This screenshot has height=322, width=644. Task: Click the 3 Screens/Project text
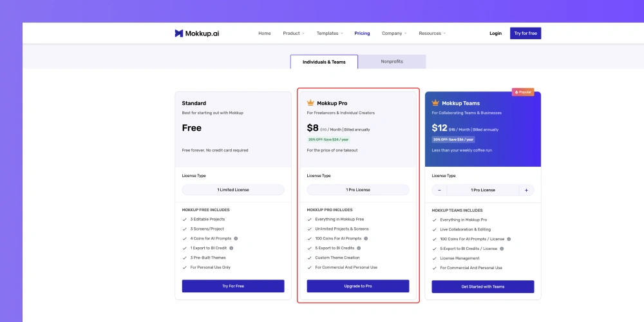coord(207,229)
